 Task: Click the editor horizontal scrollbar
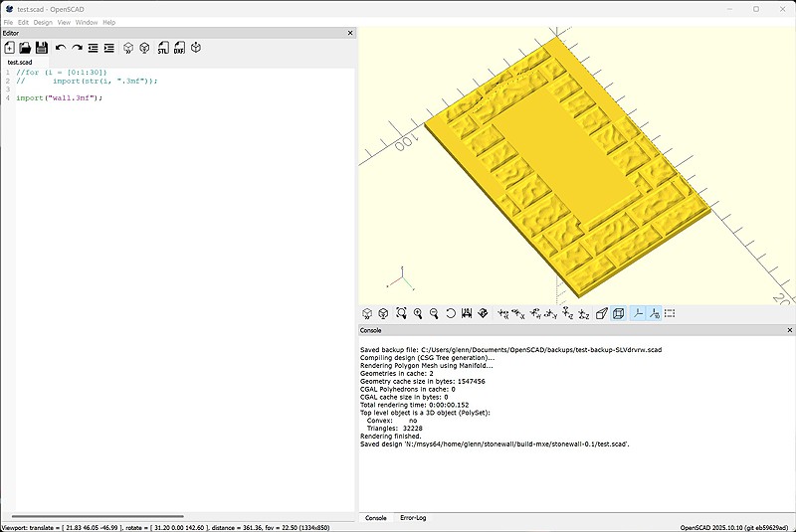coord(99,516)
